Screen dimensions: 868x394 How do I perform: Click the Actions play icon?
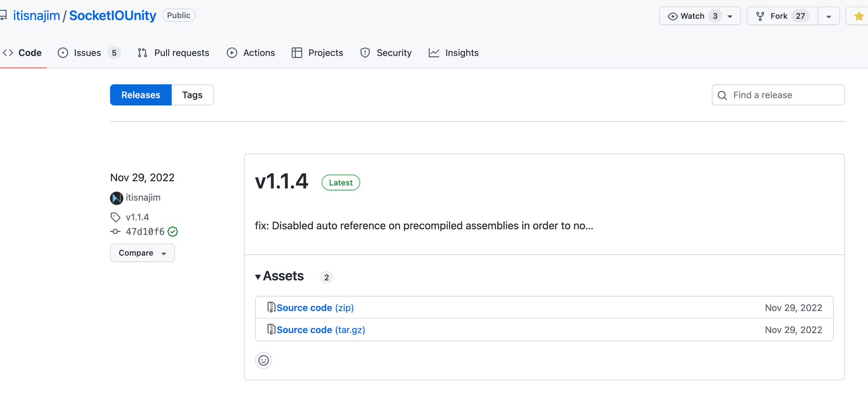232,53
